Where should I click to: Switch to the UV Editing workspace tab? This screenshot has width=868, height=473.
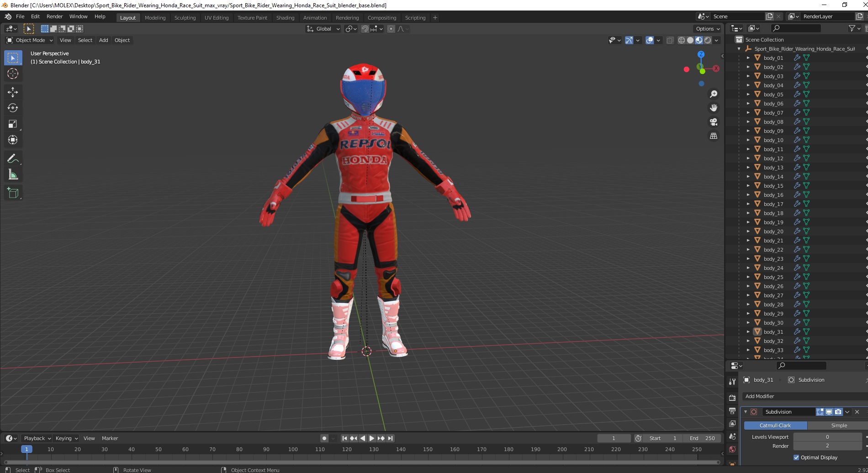(217, 18)
